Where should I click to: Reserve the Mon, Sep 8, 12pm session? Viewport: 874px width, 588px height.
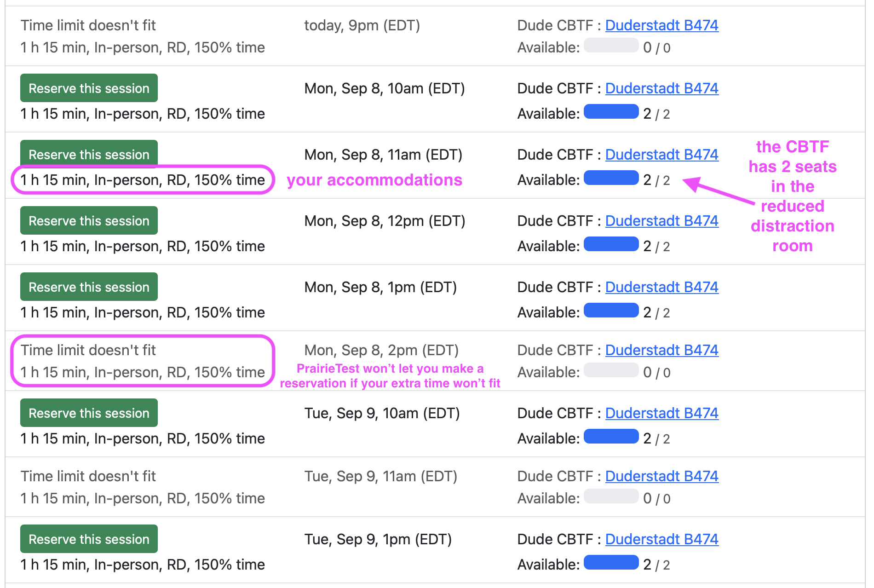click(x=89, y=220)
